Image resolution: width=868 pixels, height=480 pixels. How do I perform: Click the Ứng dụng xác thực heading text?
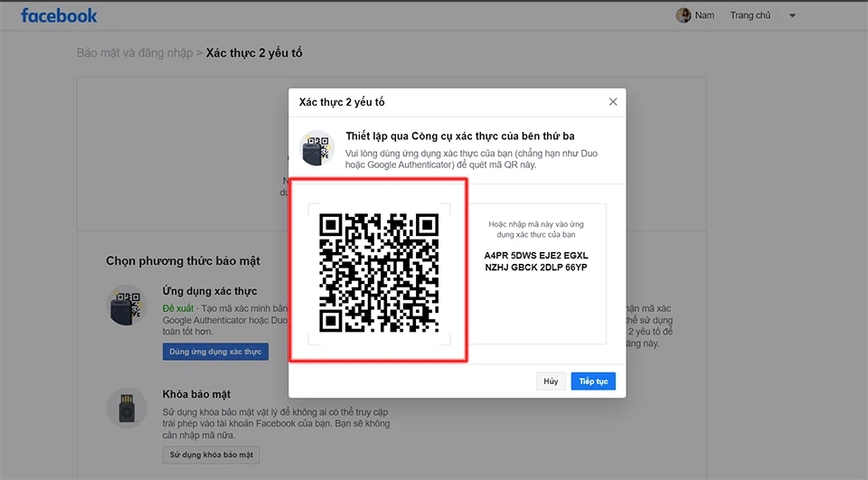[210, 291]
